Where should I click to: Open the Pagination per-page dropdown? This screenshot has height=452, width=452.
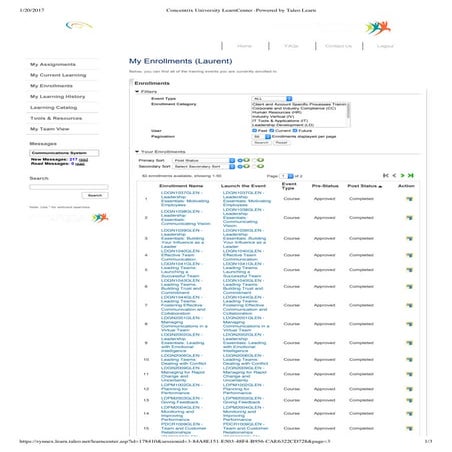coord(261,137)
